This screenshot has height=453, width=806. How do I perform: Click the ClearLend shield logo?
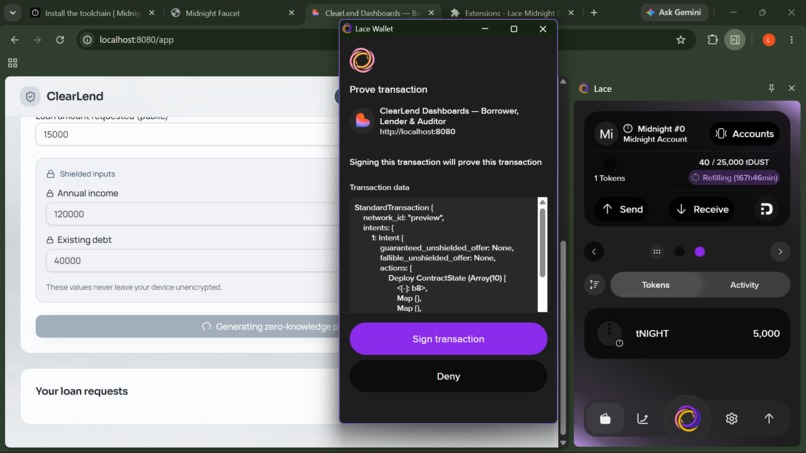coord(30,96)
